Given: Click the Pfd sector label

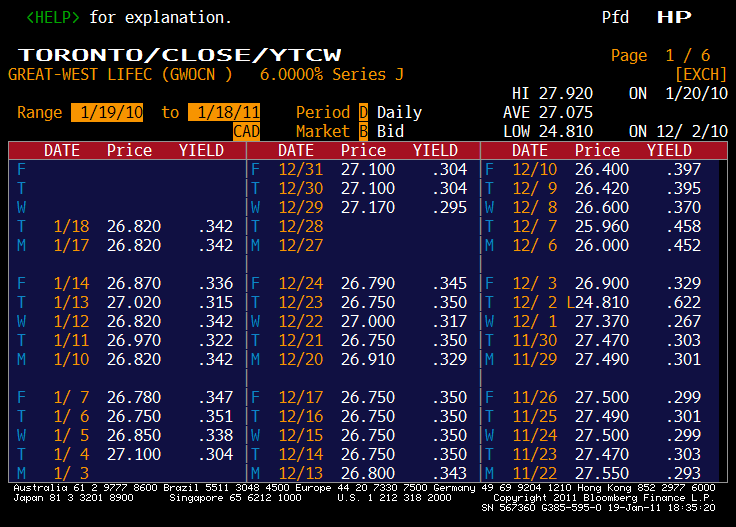Looking at the screenshot, I should pos(615,18).
